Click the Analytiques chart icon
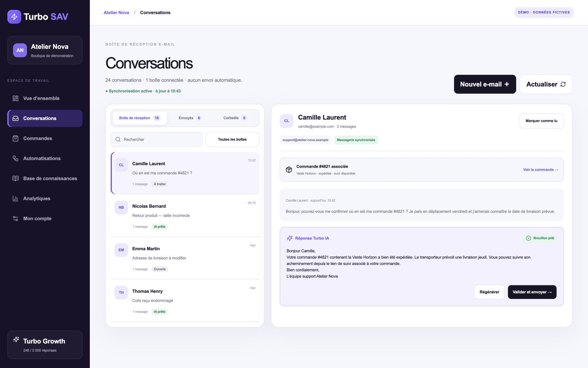The height and width of the screenshot is (368, 588). pos(16,198)
